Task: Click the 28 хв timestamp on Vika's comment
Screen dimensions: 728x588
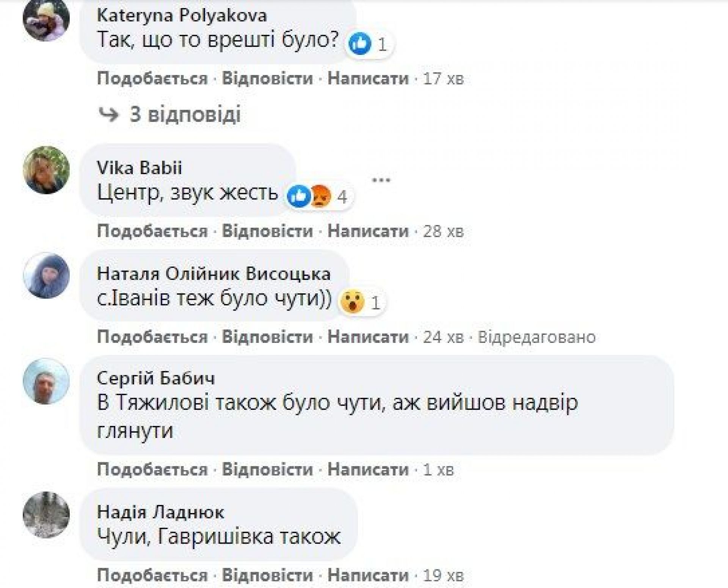Action: 443,231
